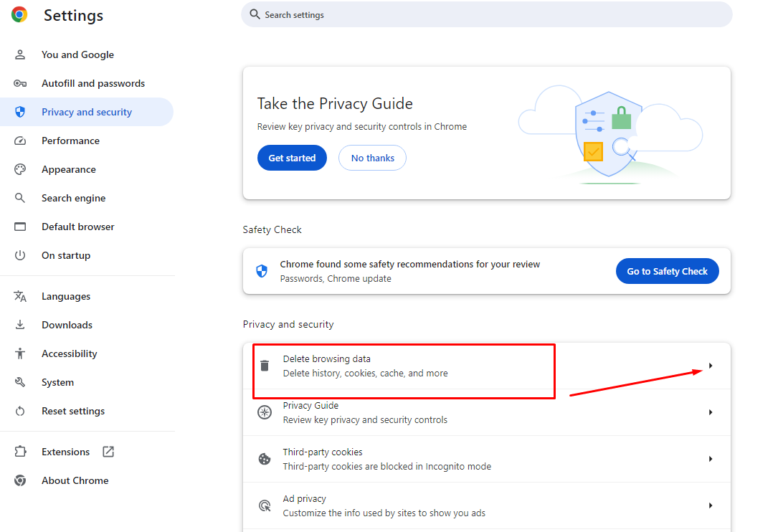Go to the Performance settings

tap(86, 141)
